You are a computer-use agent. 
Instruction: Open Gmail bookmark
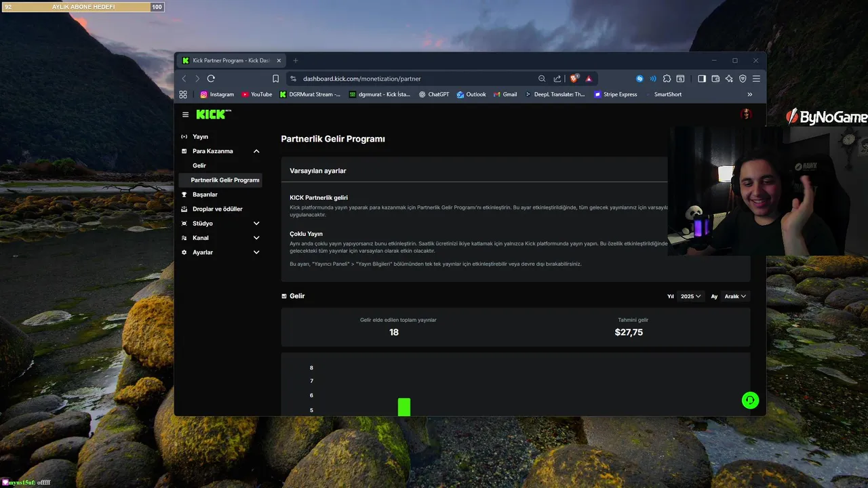point(505,94)
